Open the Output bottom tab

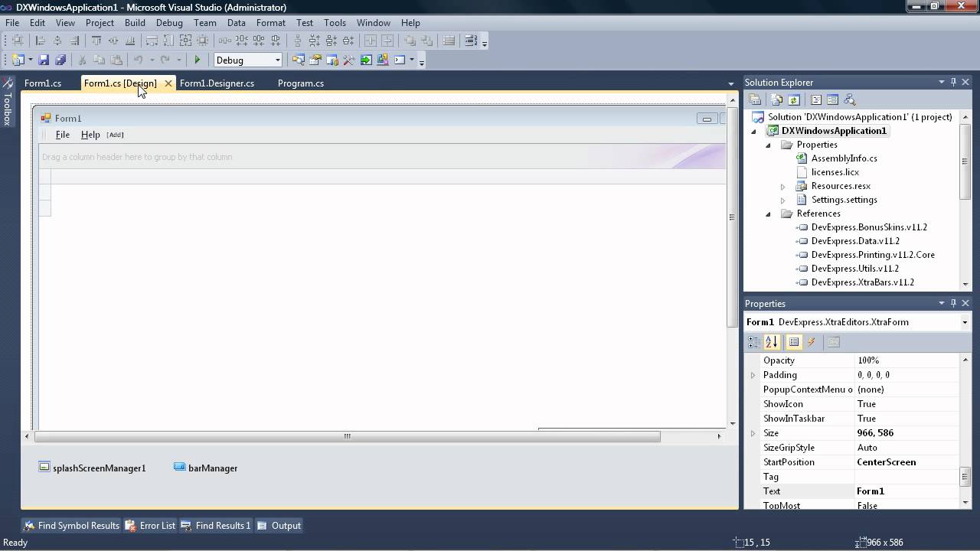279,526
